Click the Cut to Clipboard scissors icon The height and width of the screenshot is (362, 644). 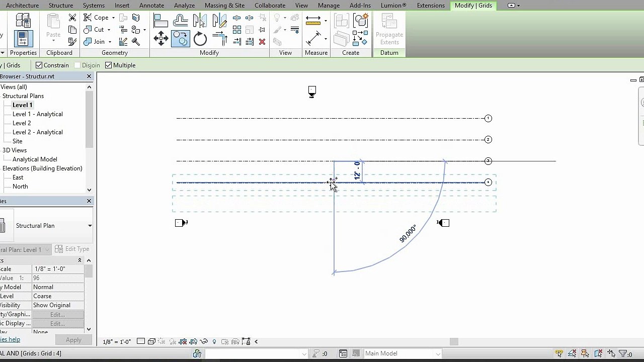72,18
